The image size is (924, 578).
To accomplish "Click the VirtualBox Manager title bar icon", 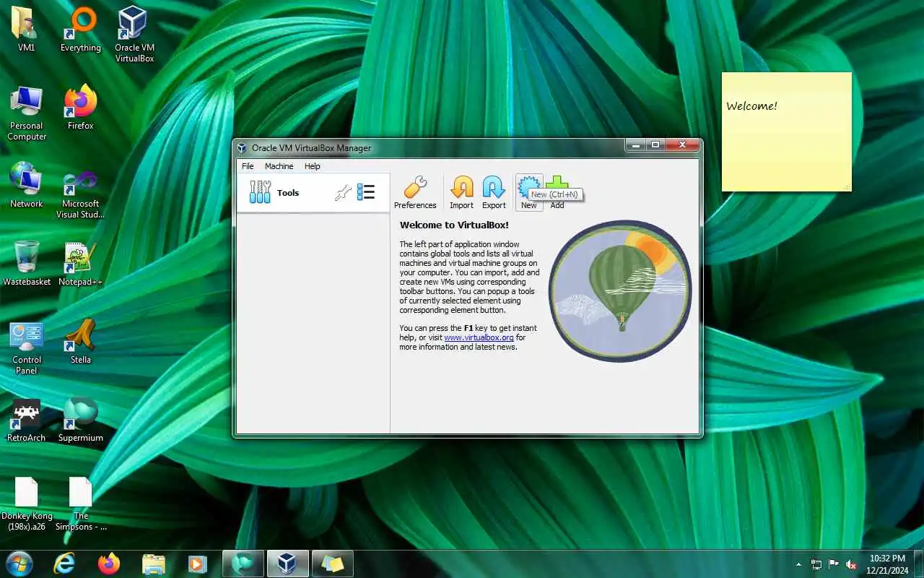I will click(243, 148).
